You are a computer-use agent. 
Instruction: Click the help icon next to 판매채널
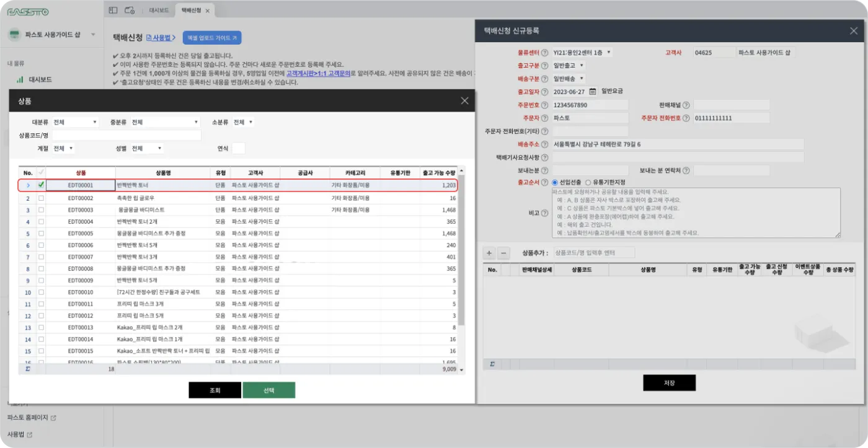tap(686, 105)
